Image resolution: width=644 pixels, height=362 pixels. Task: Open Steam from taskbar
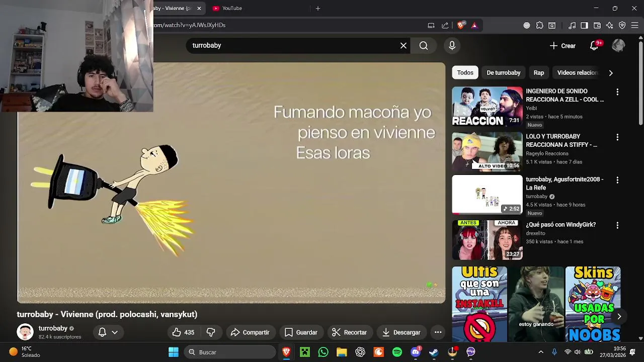tap(434, 352)
